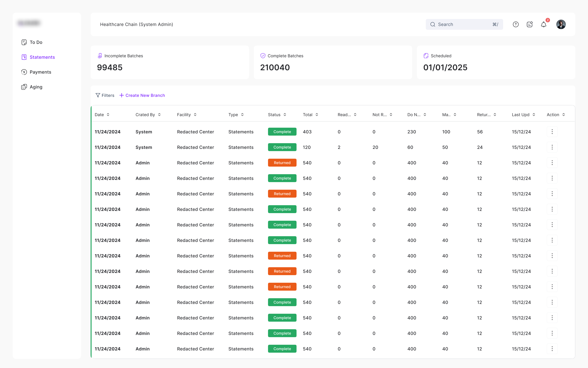
Task: Open To Do in sidebar
Action: (32, 42)
